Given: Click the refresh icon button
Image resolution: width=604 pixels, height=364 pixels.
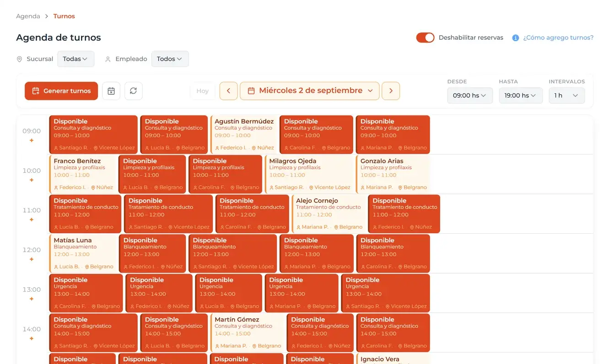Looking at the screenshot, I should pyautogui.click(x=133, y=91).
